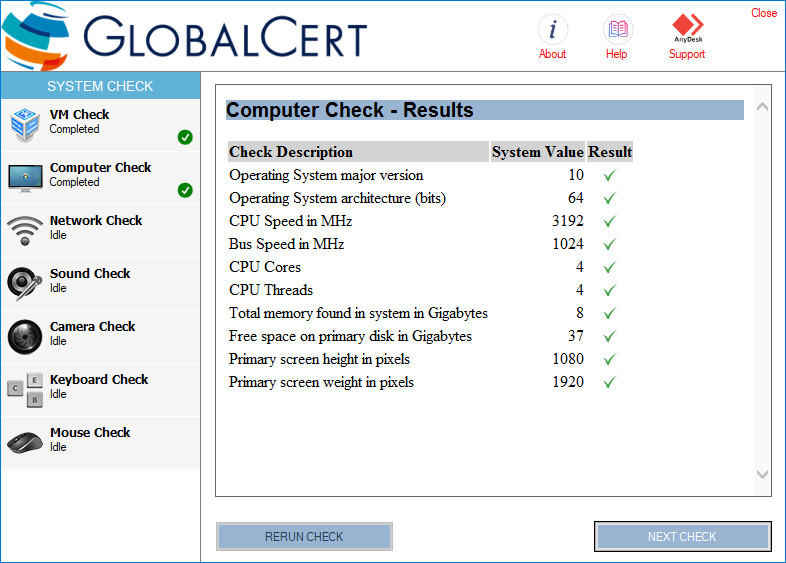Launch AnyDesk Support icon
This screenshot has width=786, height=563.
[687, 27]
